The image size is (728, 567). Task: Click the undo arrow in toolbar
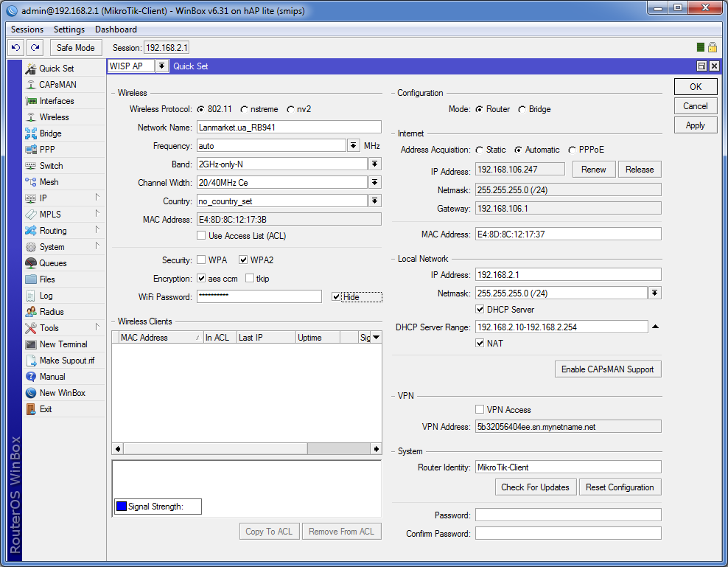tap(15, 47)
